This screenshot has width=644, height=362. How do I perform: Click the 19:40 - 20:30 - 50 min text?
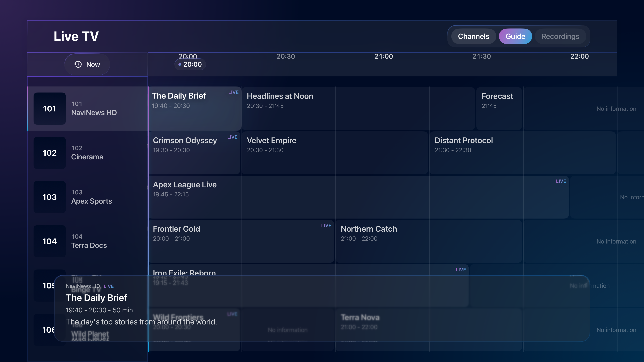click(99, 310)
